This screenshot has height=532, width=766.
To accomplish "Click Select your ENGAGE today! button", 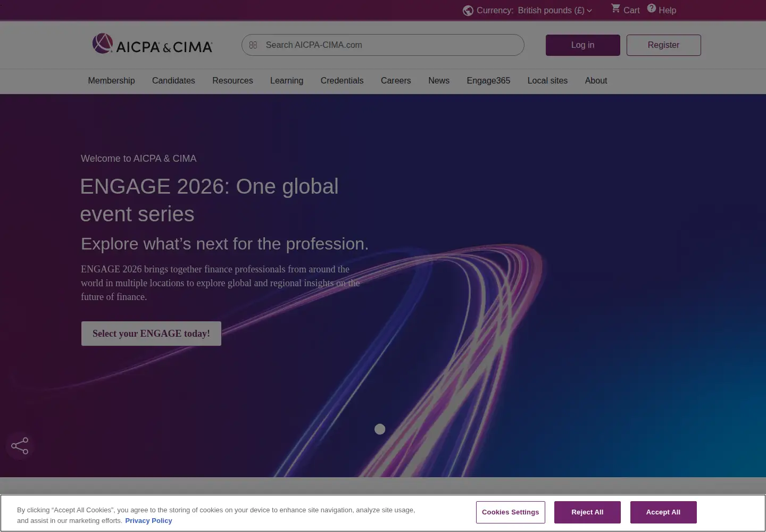I will pyautogui.click(x=151, y=334).
